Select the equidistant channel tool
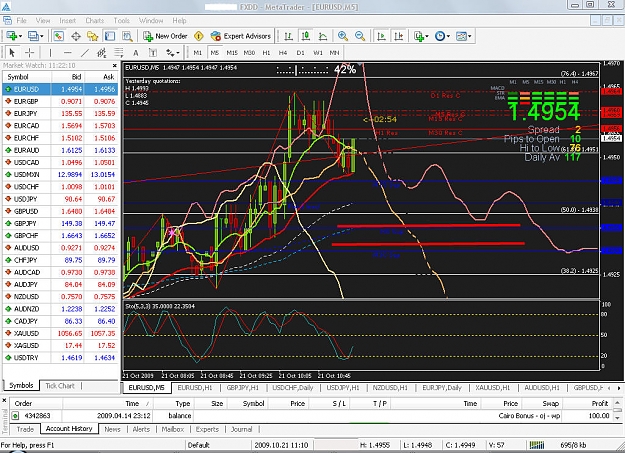625x453 pixels. [x=102, y=53]
